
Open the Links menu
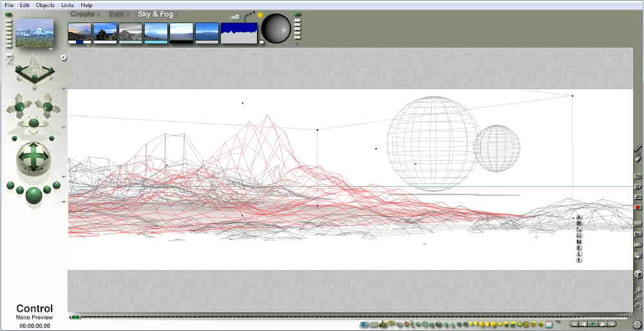(x=68, y=5)
